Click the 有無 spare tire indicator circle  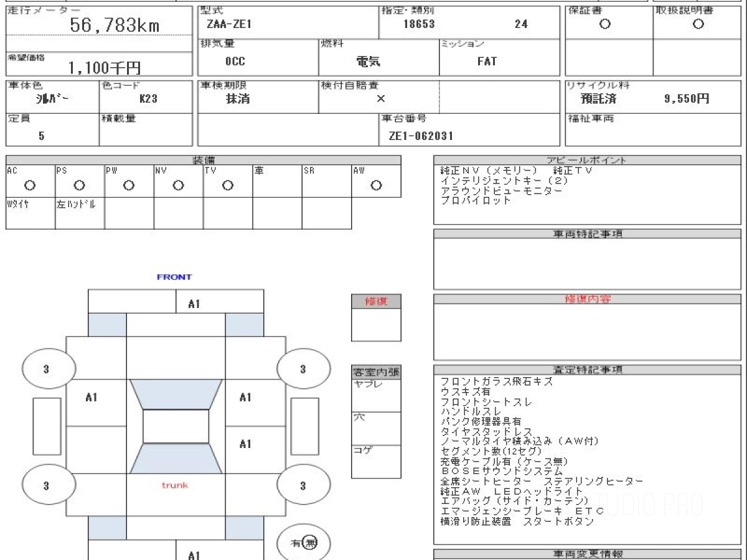pyautogui.click(x=303, y=543)
